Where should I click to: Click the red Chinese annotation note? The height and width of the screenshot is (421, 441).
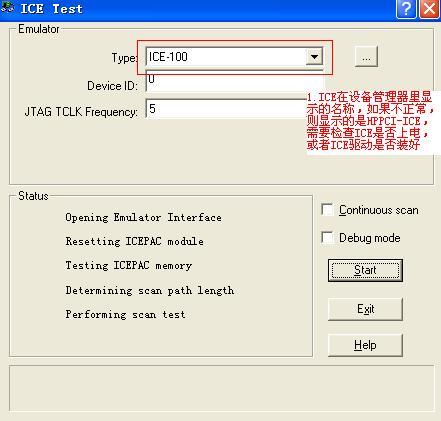(370, 121)
